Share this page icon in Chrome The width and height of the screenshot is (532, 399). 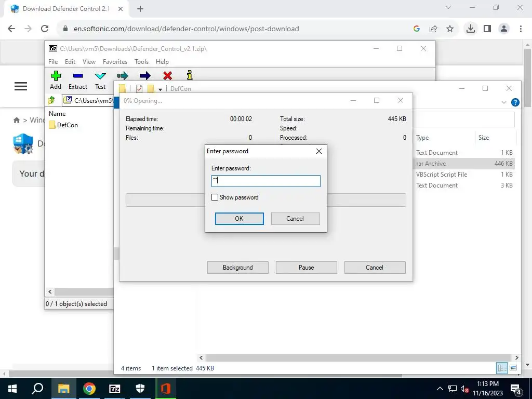[x=433, y=29]
